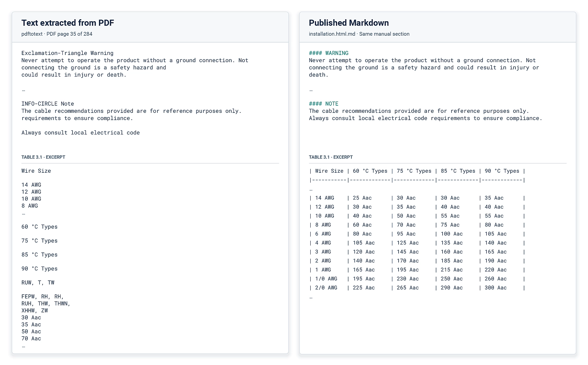588x365 pixels.
Task: Click the '2/0 AWG' row in Markdown table
Action: pyautogui.click(x=417, y=288)
